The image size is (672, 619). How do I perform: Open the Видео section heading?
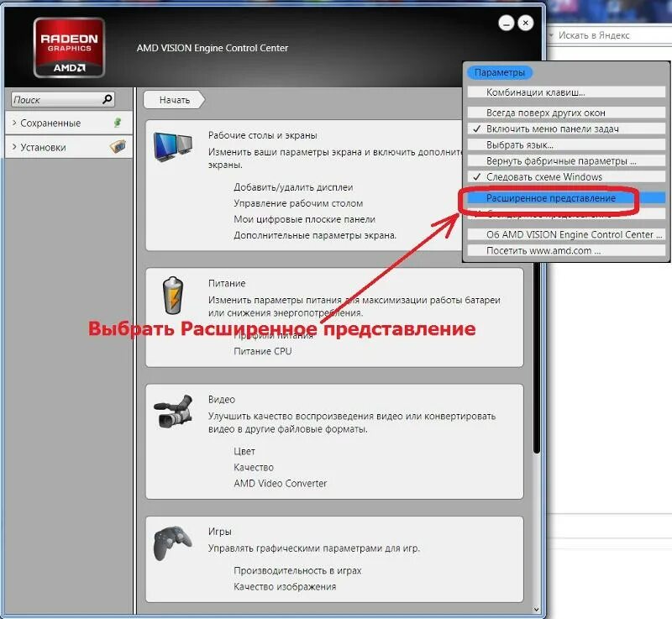coord(222,399)
